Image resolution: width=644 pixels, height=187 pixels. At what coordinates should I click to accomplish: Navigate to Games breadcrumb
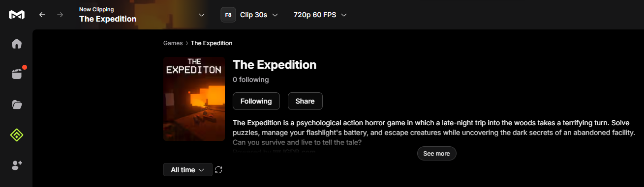[173, 43]
